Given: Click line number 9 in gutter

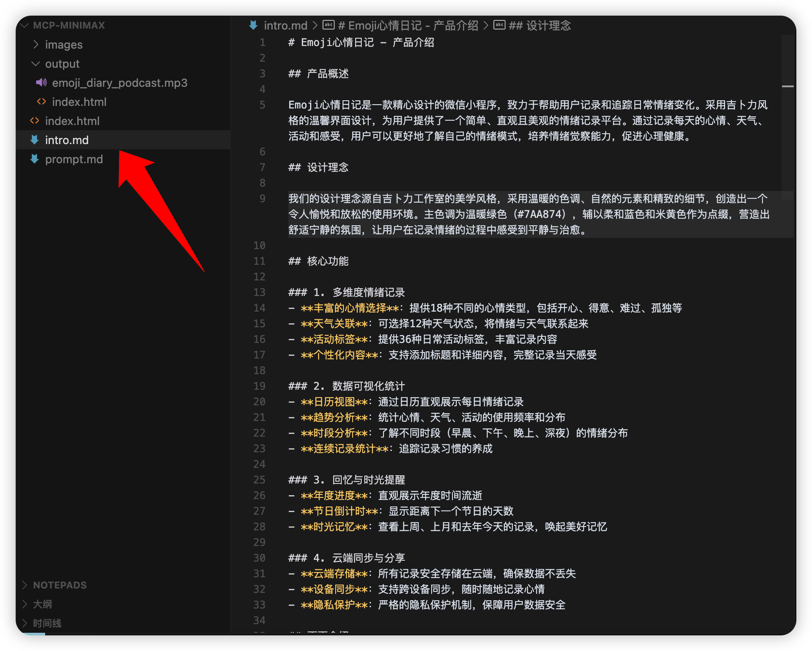Looking at the screenshot, I should click(262, 199).
